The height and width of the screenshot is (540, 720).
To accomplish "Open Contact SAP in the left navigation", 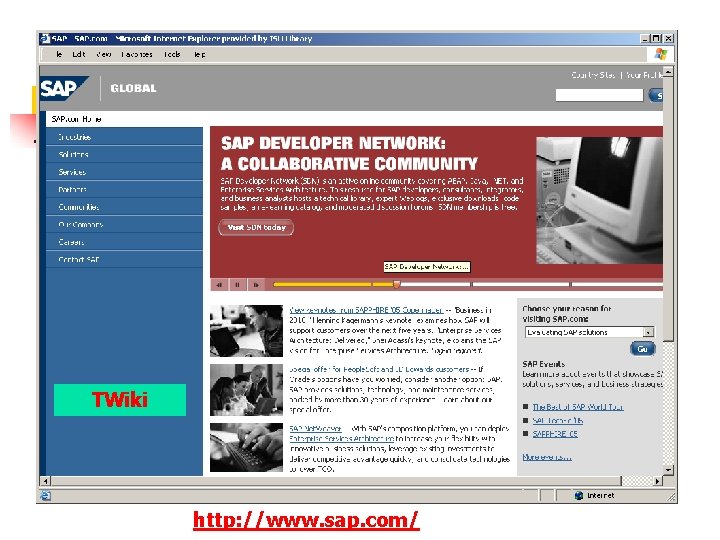I will click(124, 259).
